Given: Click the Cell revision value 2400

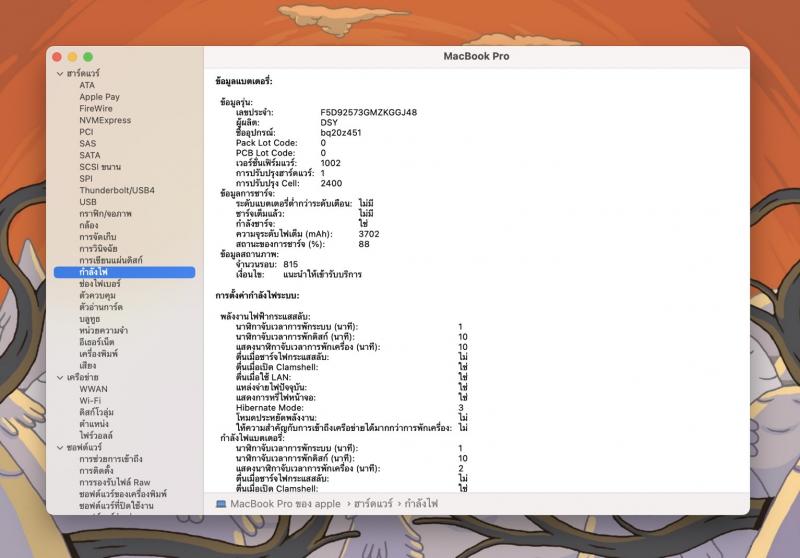Looking at the screenshot, I should click(x=331, y=183).
